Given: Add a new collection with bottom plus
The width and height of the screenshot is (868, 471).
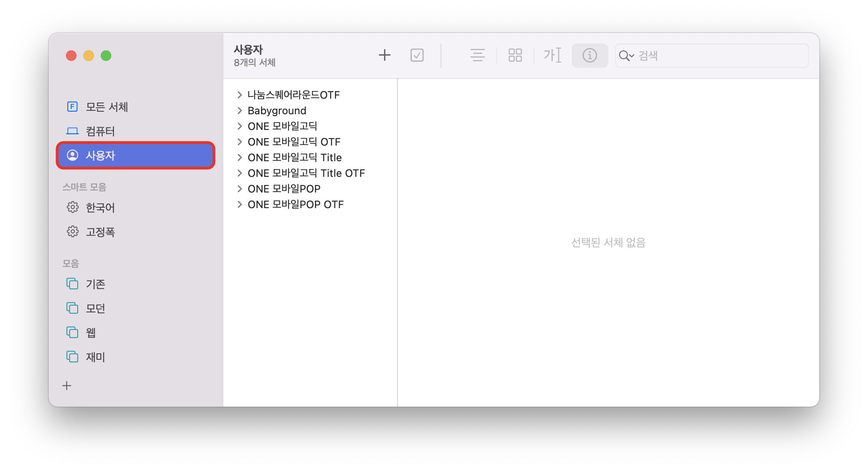Looking at the screenshot, I should tap(67, 386).
